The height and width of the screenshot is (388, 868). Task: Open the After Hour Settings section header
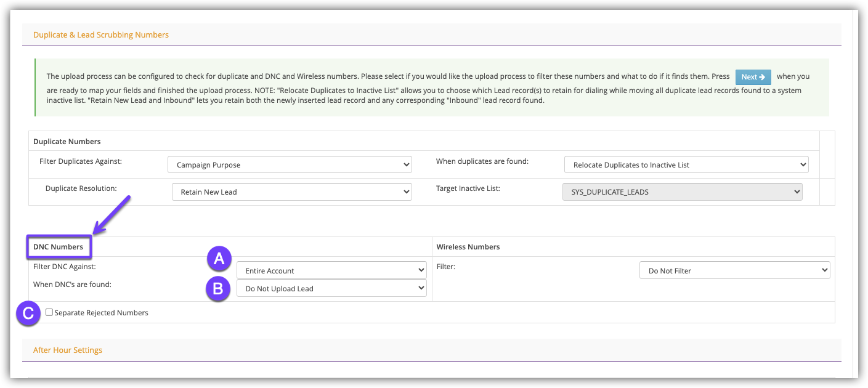coord(68,350)
